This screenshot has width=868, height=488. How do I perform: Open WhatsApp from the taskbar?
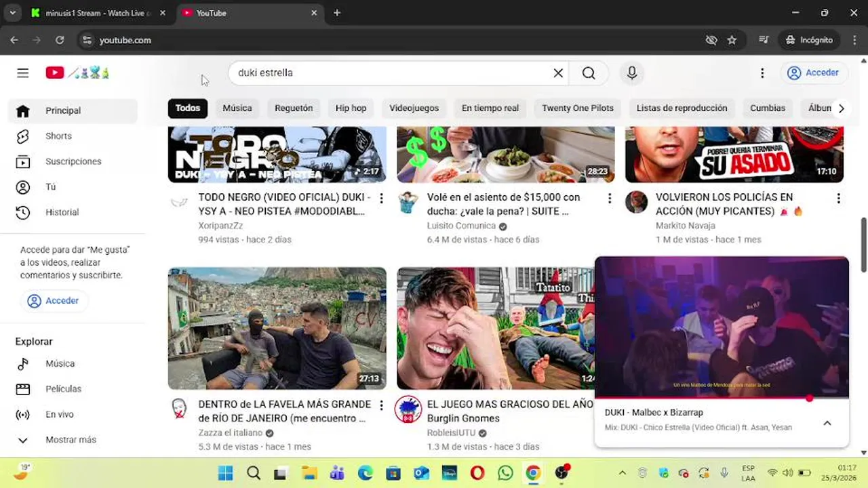pos(505,472)
